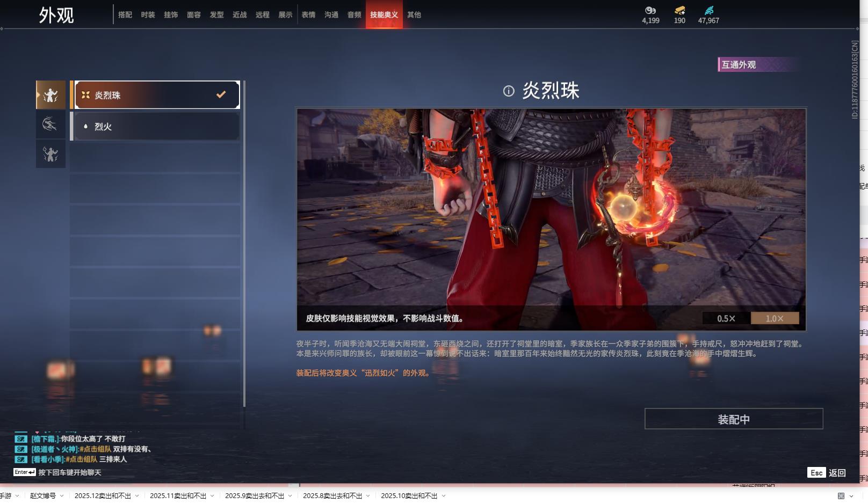Switch to the 2025.8卖出去和不出 sheet tab
Image resolution: width=868 pixels, height=504 pixels.
[x=332, y=496]
